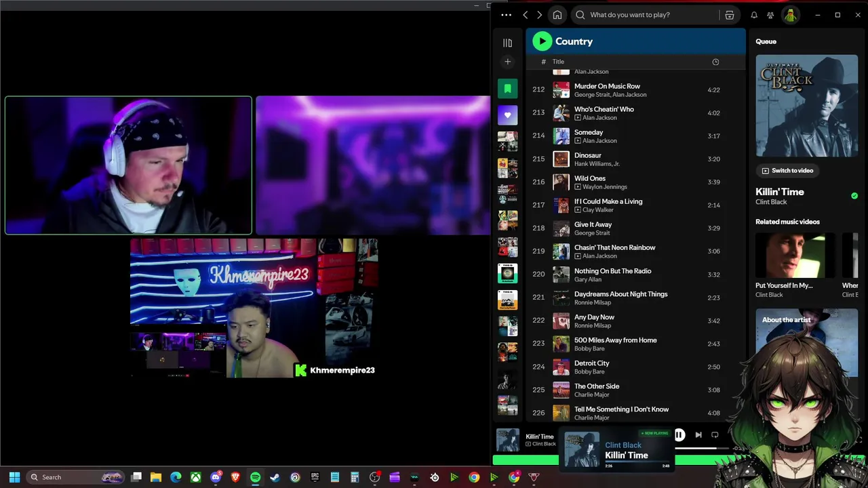Go forward in Spotify navigation
The image size is (868, 488).
tap(539, 15)
